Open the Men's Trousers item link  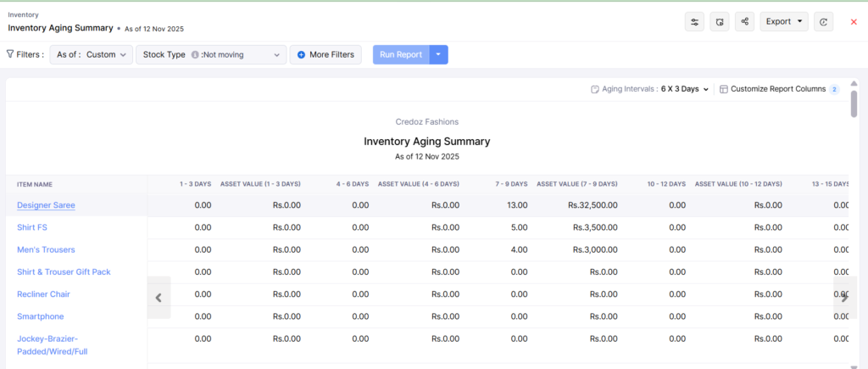[46, 249]
